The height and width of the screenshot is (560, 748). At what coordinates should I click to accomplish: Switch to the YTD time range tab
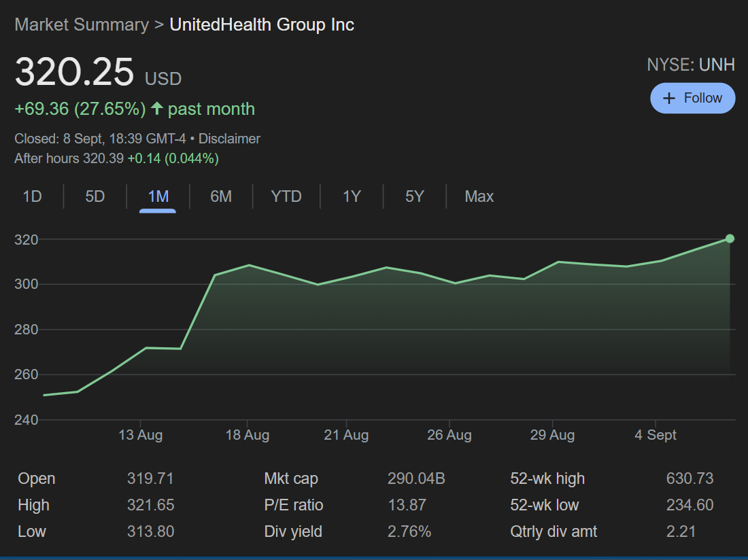[x=286, y=196]
